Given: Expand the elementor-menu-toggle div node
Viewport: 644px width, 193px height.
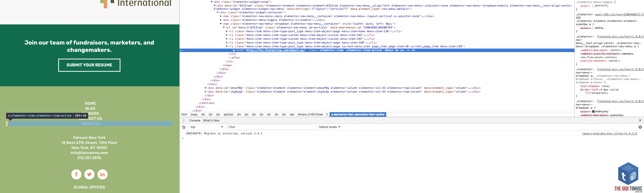Looking at the screenshot, I should point(221,20).
